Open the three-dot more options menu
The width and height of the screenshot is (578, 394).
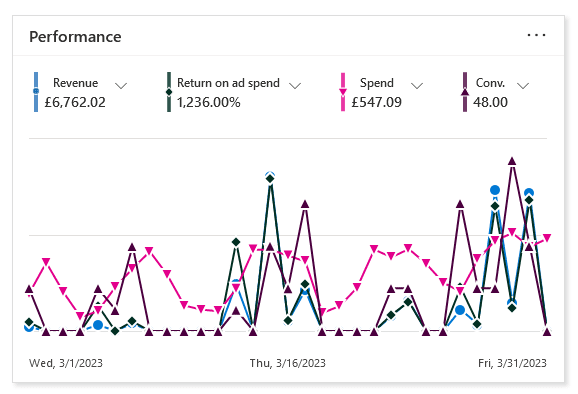click(536, 35)
